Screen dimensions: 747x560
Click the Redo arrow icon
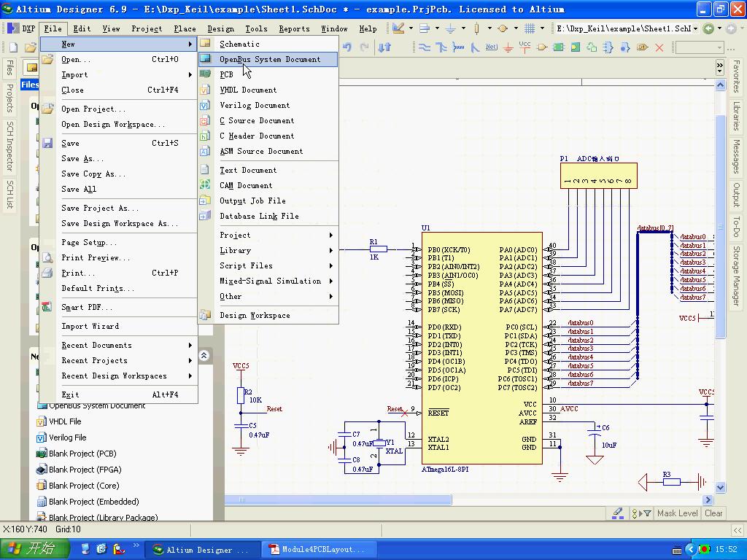point(365,47)
